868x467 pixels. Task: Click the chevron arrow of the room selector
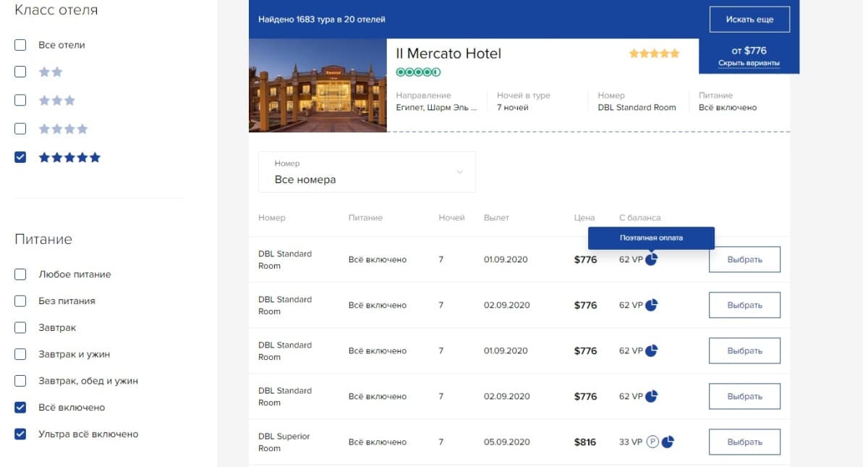459,172
